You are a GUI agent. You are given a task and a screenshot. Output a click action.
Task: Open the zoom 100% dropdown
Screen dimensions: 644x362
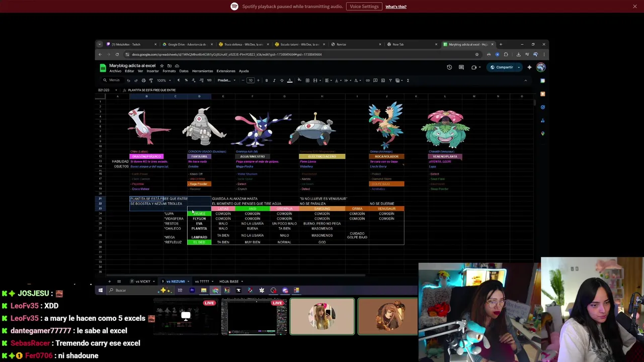click(164, 80)
